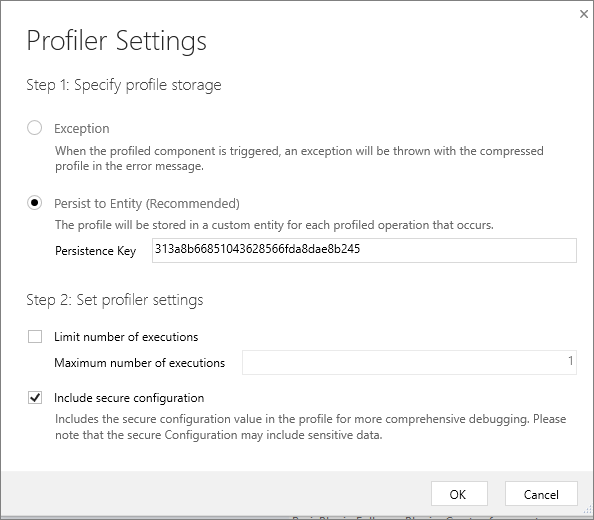The width and height of the screenshot is (594, 520).
Task: Click the dialog resize grip in the corner
Action: pyautogui.click(x=588, y=510)
